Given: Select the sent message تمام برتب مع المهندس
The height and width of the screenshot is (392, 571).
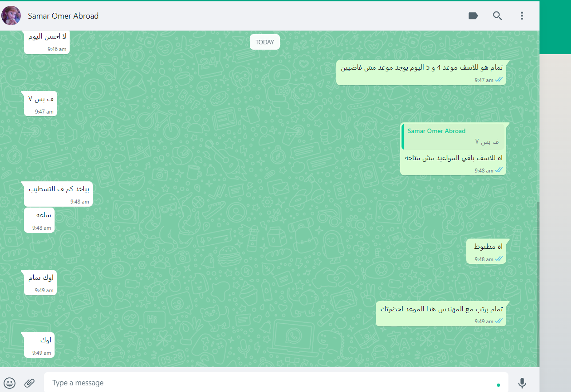Looking at the screenshot, I should pyautogui.click(x=441, y=314).
